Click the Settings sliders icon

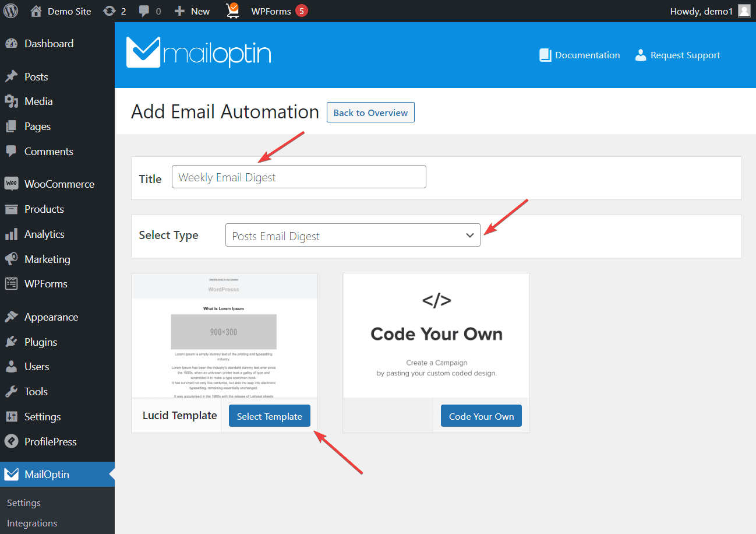coord(11,417)
